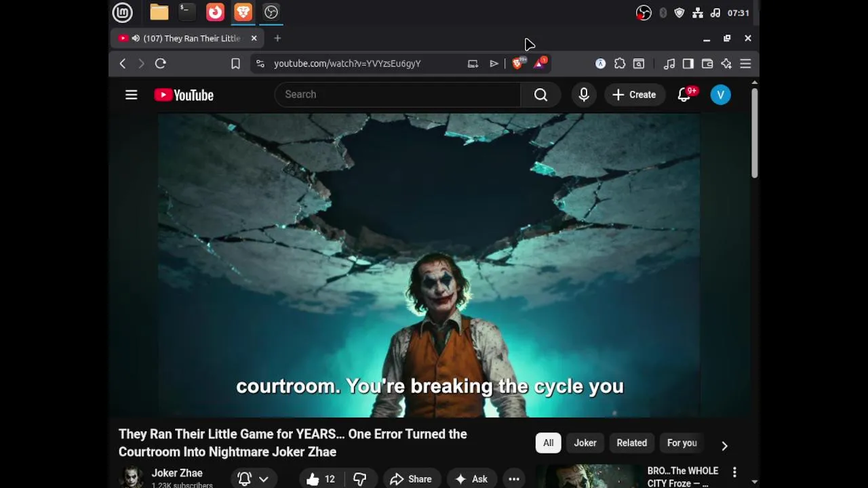Switch to Brave browser in the taskbar
This screenshot has width=868, height=488.
tap(243, 12)
